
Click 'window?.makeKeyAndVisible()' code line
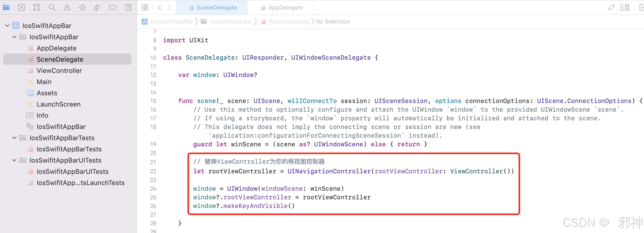(244, 206)
